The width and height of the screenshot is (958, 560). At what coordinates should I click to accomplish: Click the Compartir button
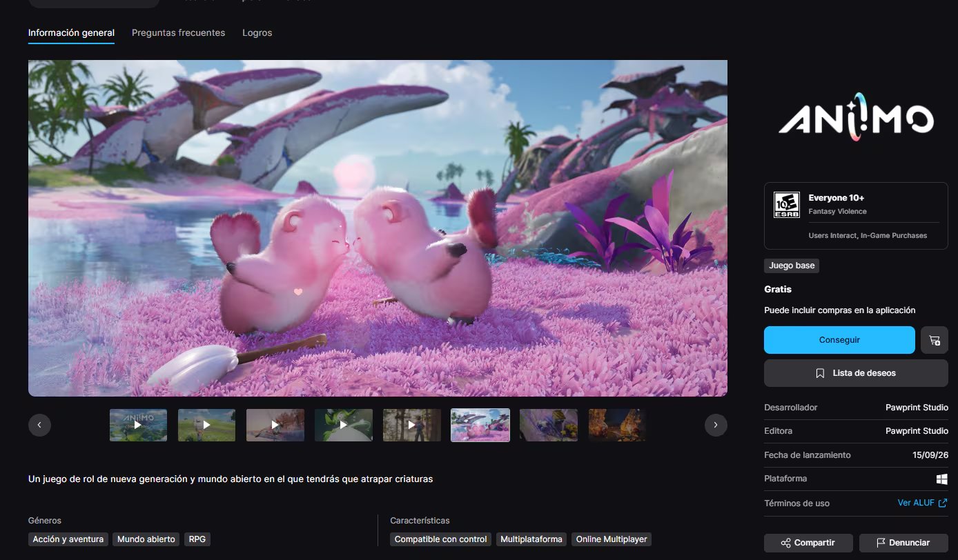coord(808,543)
